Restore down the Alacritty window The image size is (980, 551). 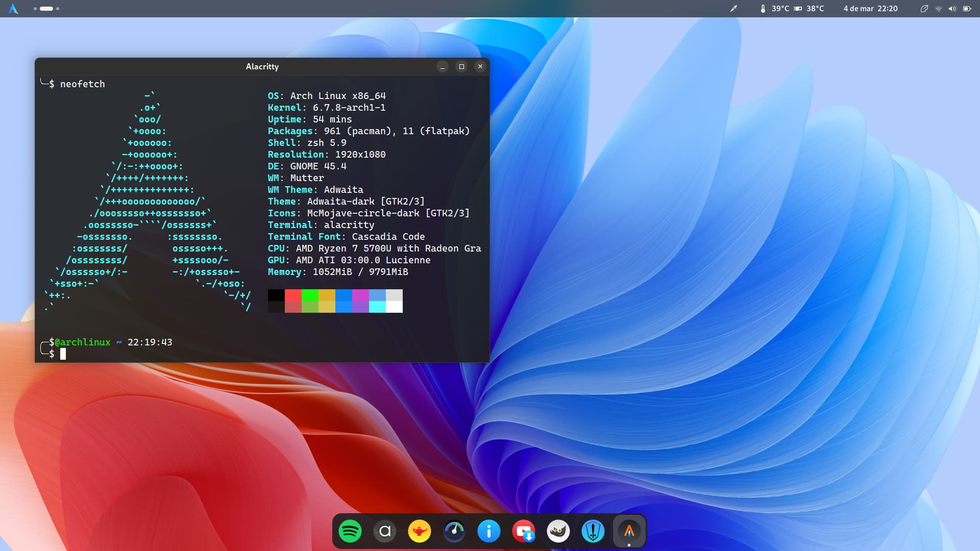tap(461, 66)
